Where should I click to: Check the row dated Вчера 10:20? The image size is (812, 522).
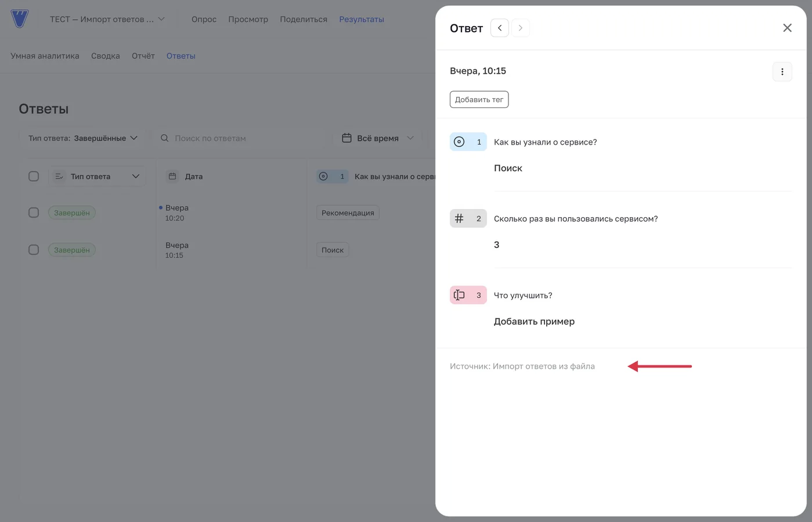pos(34,213)
